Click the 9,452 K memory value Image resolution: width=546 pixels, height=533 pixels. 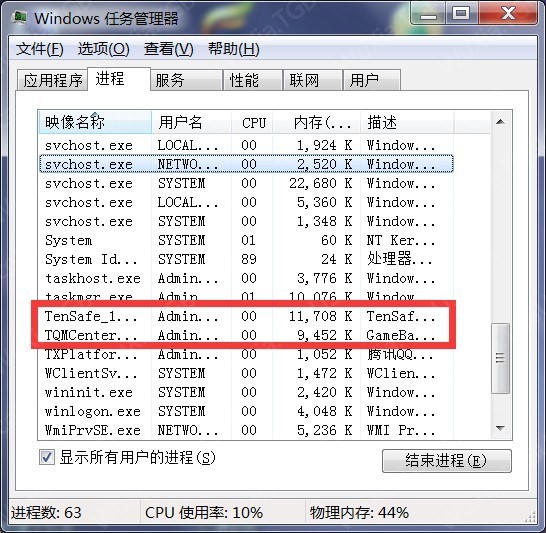click(325, 335)
